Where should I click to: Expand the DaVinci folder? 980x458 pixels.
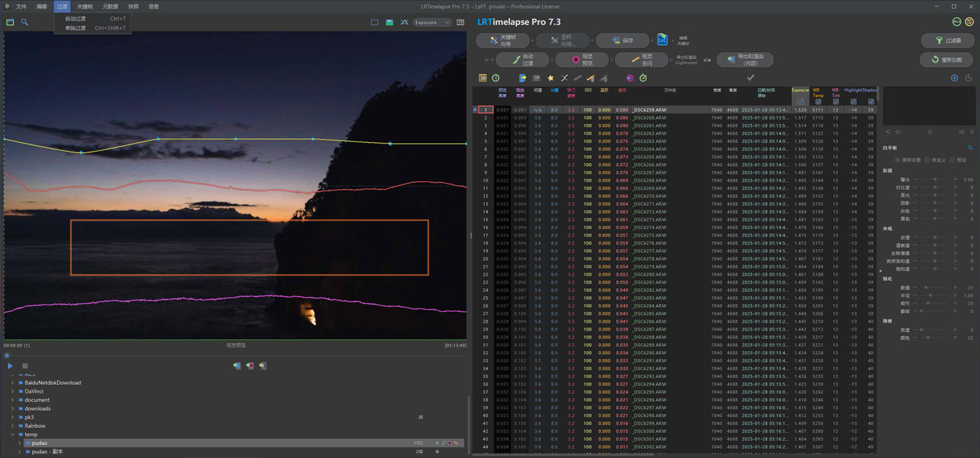[12, 391]
